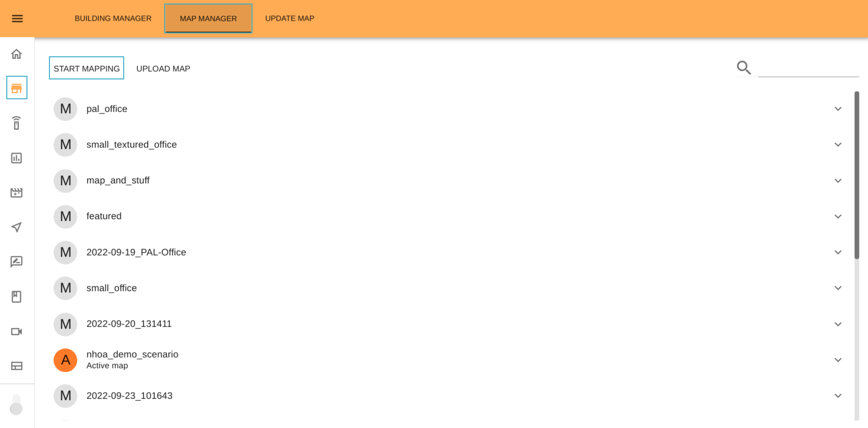This screenshot has height=428, width=868.
Task: Click the navigation arrow sidebar icon
Action: pyautogui.click(x=17, y=227)
